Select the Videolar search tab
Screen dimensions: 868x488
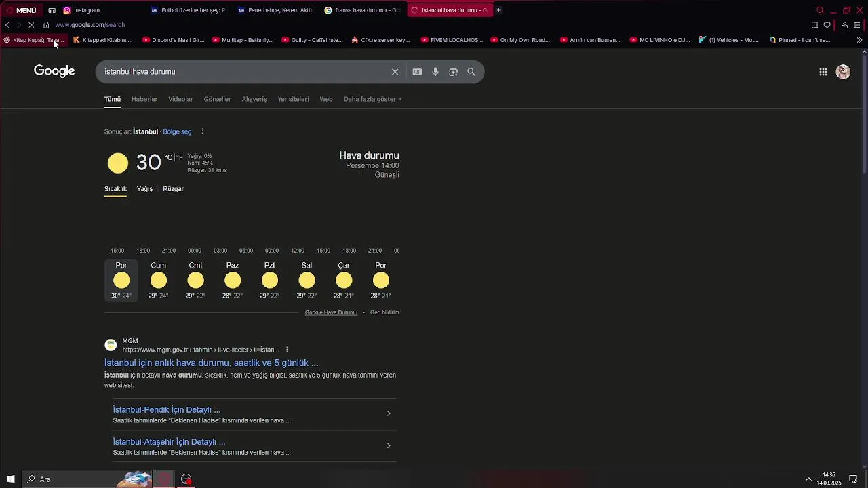coord(180,99)
